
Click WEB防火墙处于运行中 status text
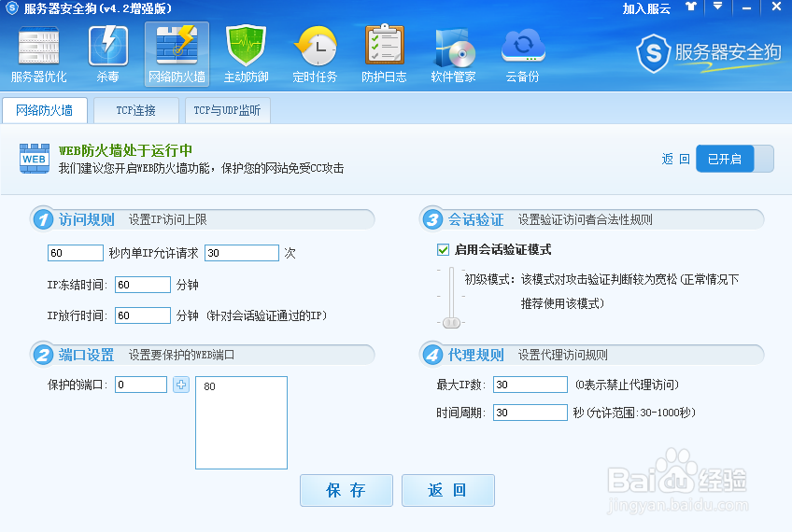125,150
